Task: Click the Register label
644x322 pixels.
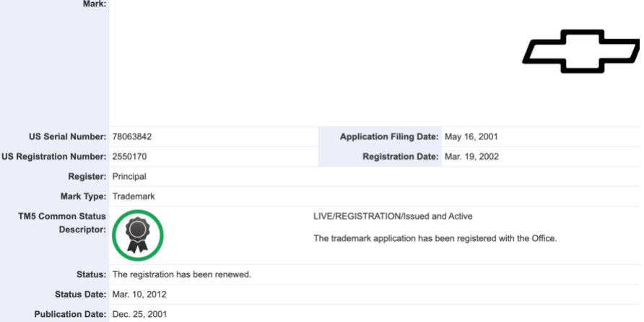Action: point(87,177)
